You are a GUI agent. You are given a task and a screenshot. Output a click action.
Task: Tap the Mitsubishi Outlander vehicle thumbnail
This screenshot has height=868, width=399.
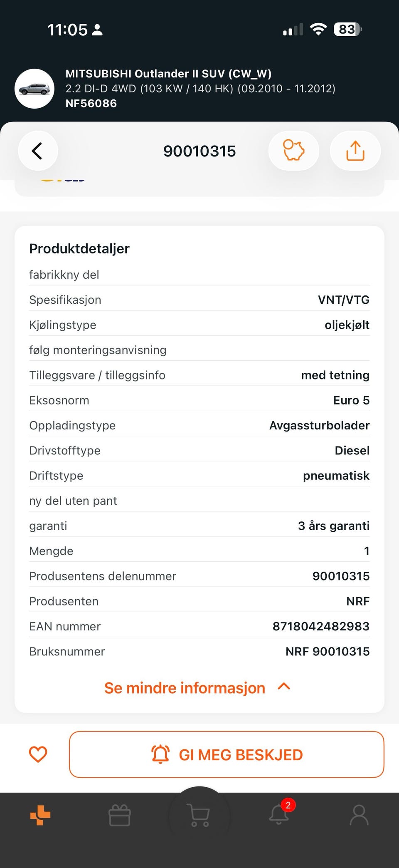[34, 89]
